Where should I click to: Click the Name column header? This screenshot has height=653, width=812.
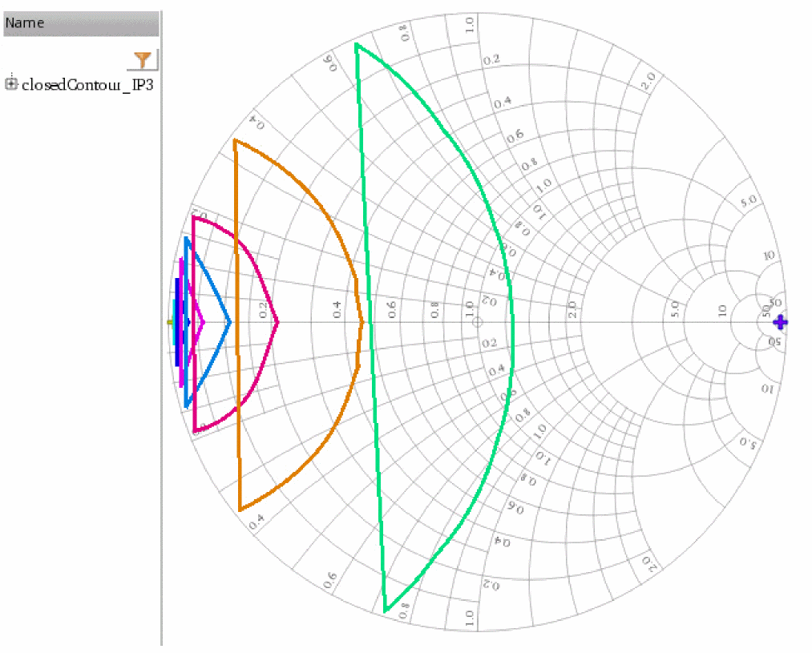81,24
